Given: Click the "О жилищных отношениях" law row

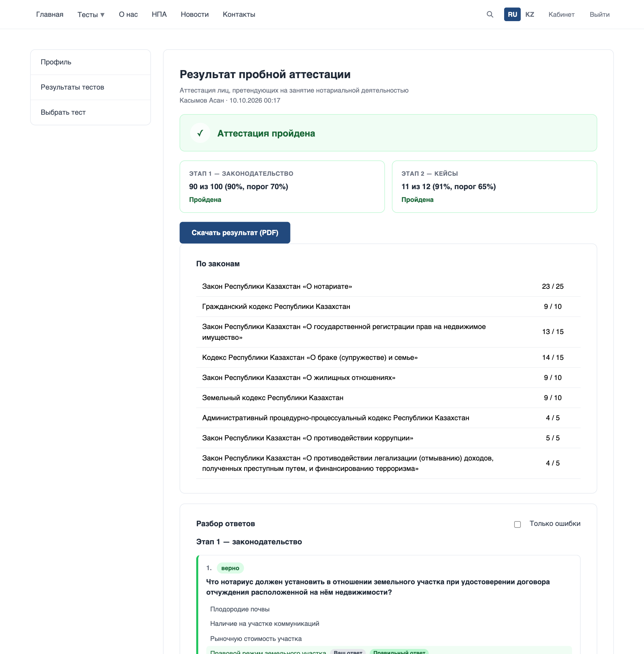Looking at the screenshot, I should coord(388,378).
